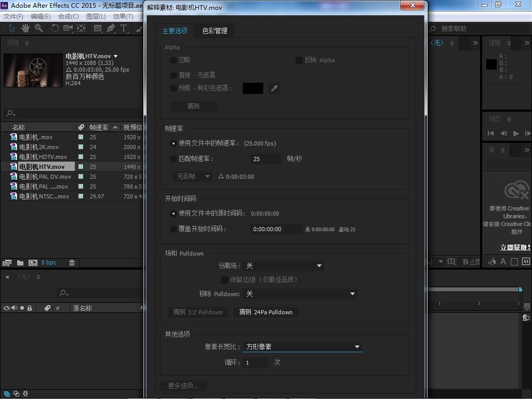This screenshot has height=399, width=532.
Task: Open the Preview panel menu icon
Action: 509,119
